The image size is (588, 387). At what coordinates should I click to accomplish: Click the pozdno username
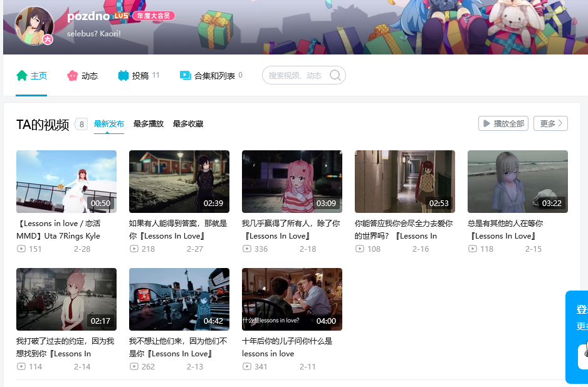click(x=88, y=16)
